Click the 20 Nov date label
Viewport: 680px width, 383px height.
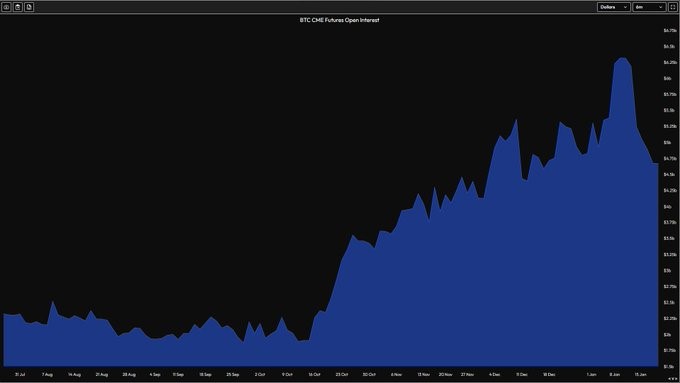tap(445, 374)
